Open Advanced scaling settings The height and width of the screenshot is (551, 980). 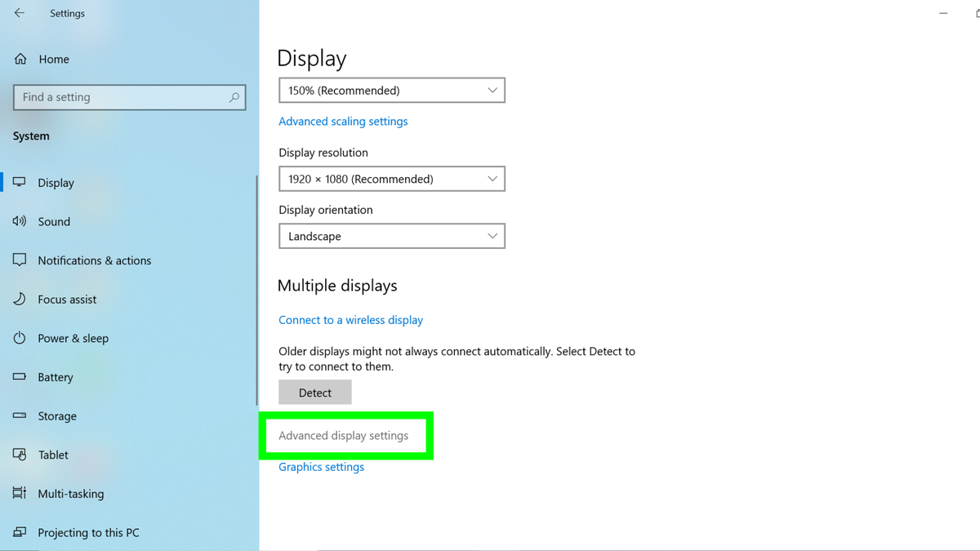343,121
